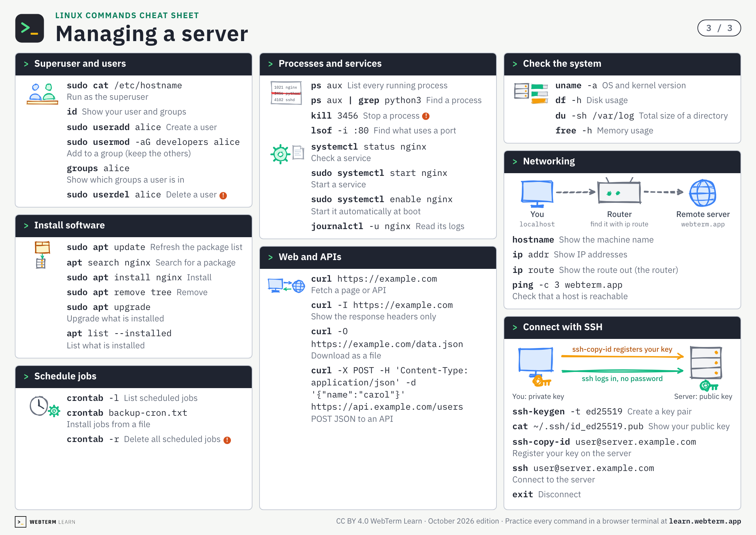Click the You monitor icon in Networking diagram

click(537, 194)
